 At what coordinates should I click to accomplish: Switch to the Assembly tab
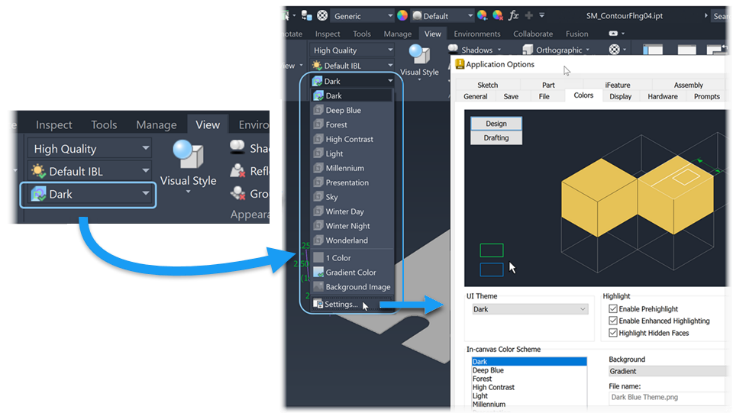[x=688, y=85]
